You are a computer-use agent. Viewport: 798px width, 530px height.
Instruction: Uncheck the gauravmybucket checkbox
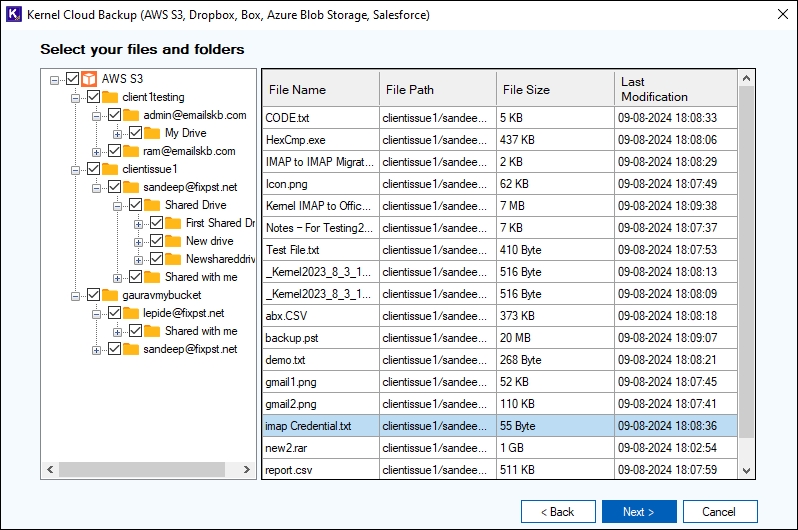pos(94,295)
